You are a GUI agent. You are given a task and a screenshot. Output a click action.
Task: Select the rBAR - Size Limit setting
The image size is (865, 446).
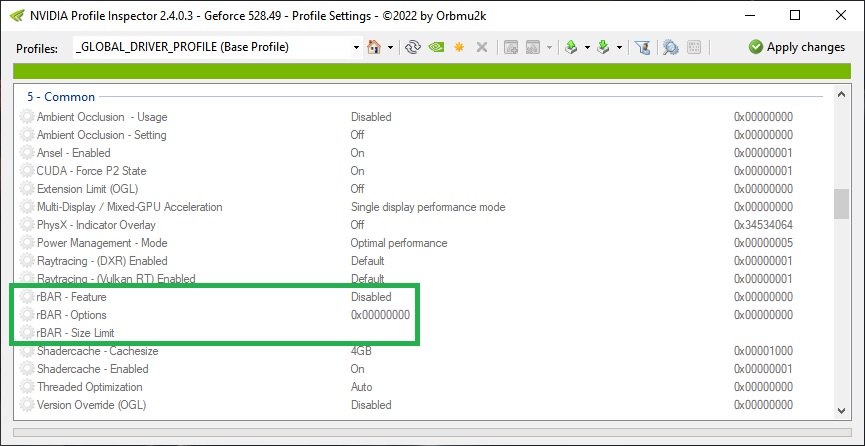click(76, 333)
